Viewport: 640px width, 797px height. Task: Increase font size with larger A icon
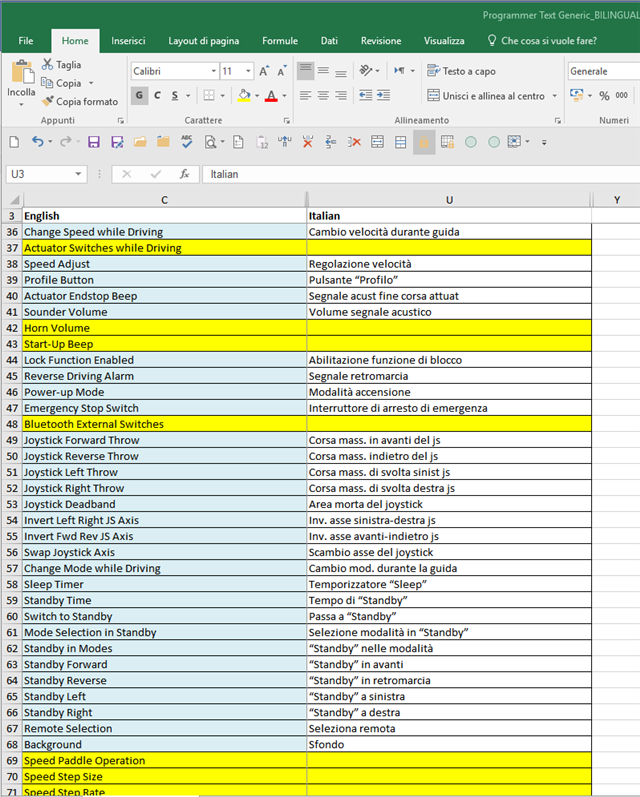[263, 71]
